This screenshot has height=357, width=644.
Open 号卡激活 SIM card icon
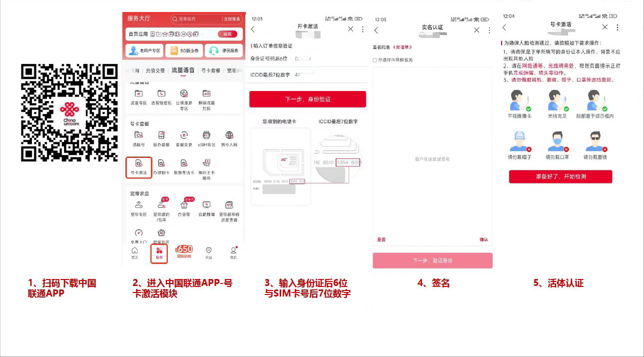(138, 163)
